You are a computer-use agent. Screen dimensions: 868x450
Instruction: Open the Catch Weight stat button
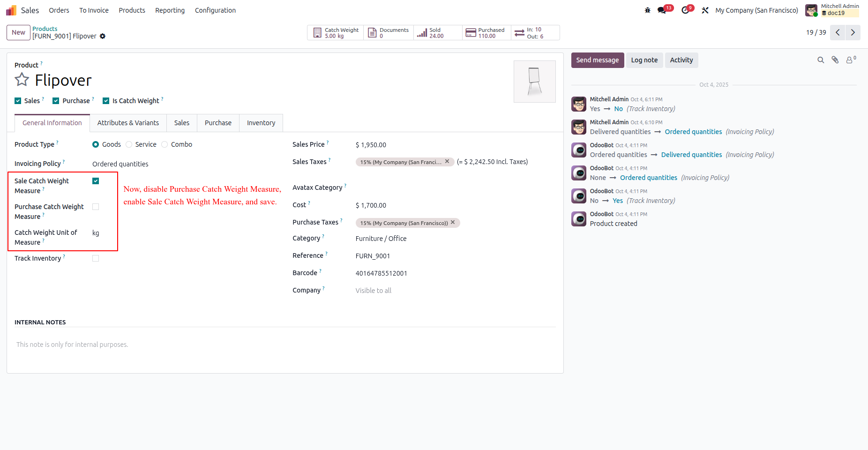coord(336,33)
